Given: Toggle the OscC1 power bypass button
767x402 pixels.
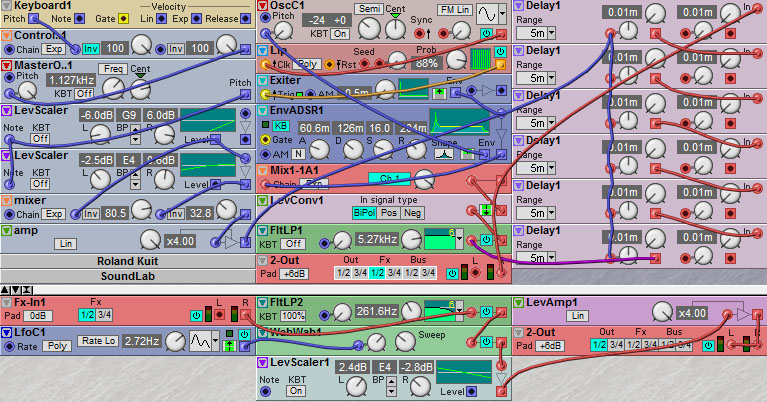Looking at the screenshot, I should point(486,34).
